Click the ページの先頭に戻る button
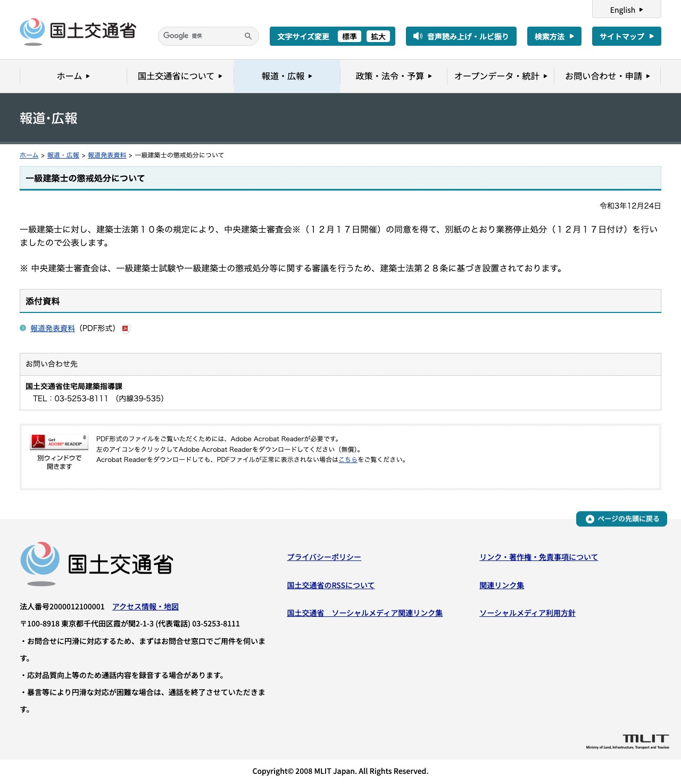Image resolution: width=681 pixels, height=784 pixels. [x=621, y=519]
